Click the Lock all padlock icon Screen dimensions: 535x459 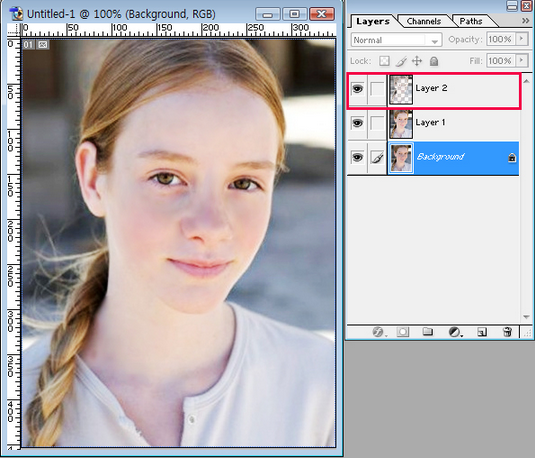pos(434,61)
